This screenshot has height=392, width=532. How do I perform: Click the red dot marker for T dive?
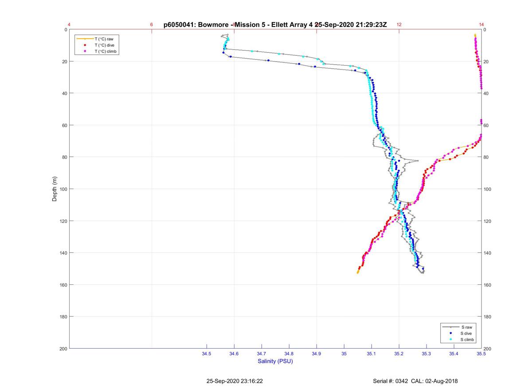(x=85, y=45)
